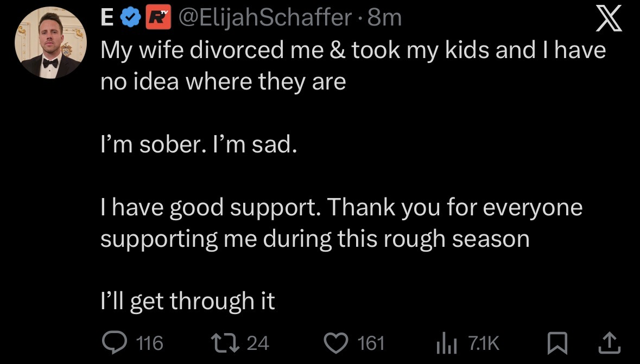640x364 pixels.
Task: Share the post via upload arrow icon
Action: click(x=610, y=343)
